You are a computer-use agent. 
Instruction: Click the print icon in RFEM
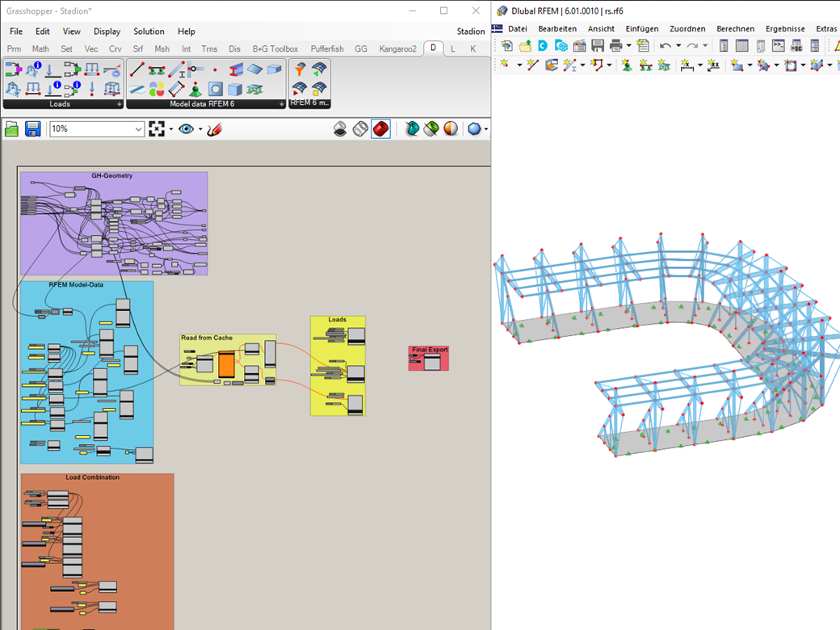point(617,46)
